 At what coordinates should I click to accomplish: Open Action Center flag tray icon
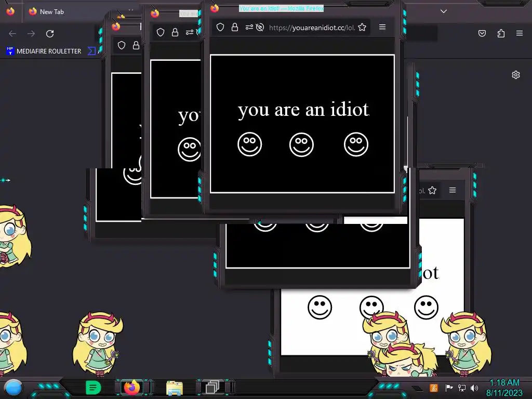tap(449, 388)
